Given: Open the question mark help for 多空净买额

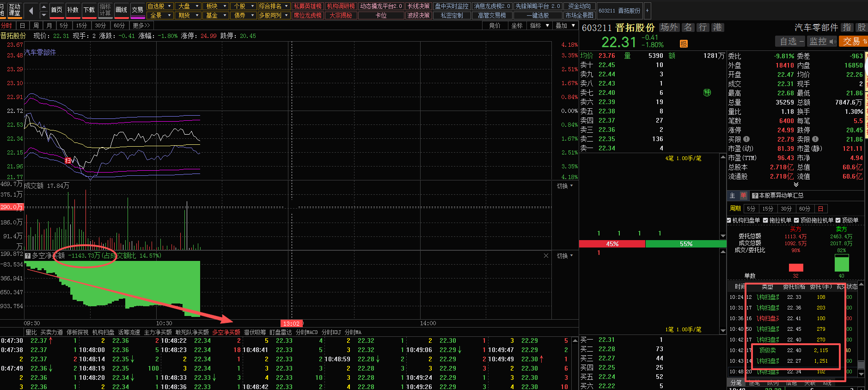Looking at the screenshot, I should [28, 256].
